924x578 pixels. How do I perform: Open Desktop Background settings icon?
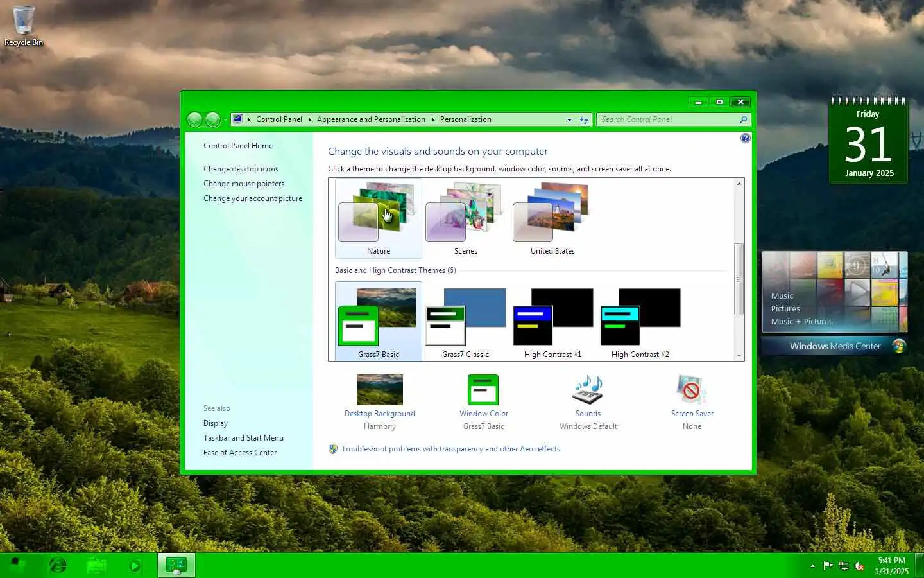click(x=380, y=389)
